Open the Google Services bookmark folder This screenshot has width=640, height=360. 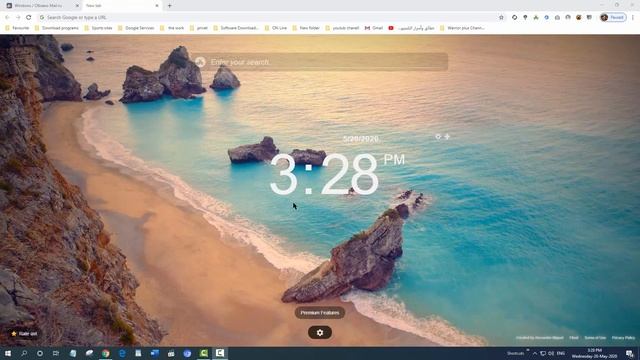click(136, 28)
